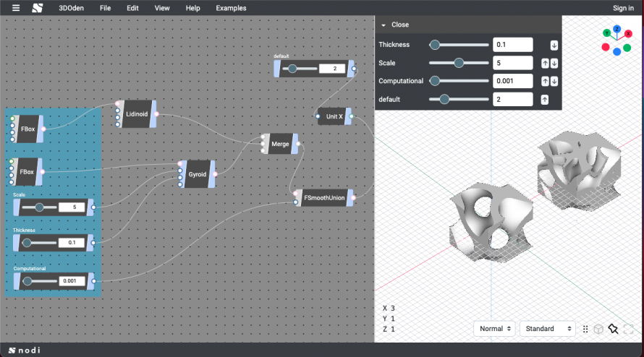Click the unlabeled green gizmo dot
The width and height of the screenshot is (644, 357).
627,48
